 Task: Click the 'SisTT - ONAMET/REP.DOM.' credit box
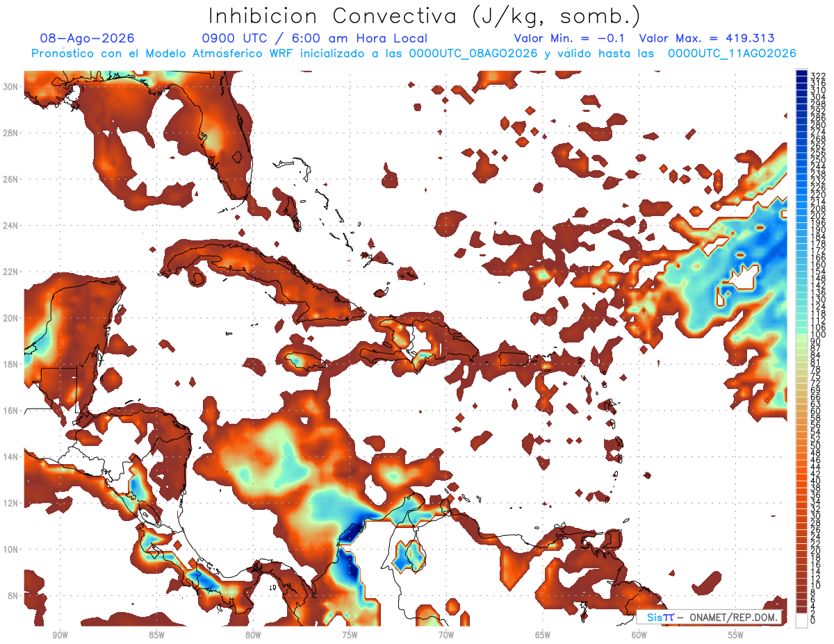click(710, 618)
